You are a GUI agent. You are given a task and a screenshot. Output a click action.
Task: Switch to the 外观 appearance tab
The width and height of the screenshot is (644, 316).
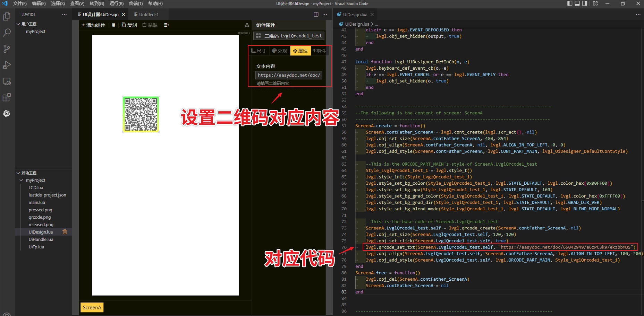280,51
